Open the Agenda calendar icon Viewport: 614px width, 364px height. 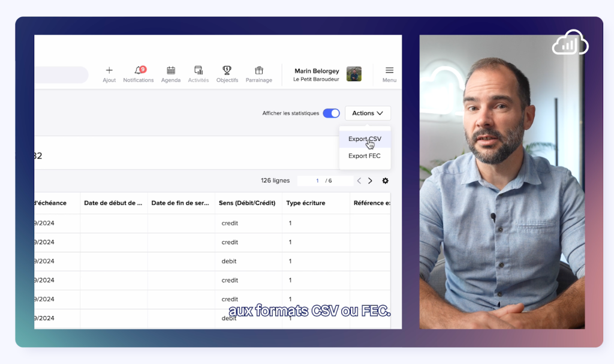pos(171,71)
